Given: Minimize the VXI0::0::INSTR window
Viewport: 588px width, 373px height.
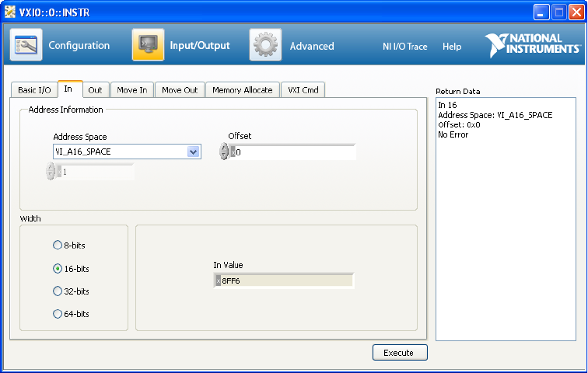Looking at the screenshot, I should (541, 12).
